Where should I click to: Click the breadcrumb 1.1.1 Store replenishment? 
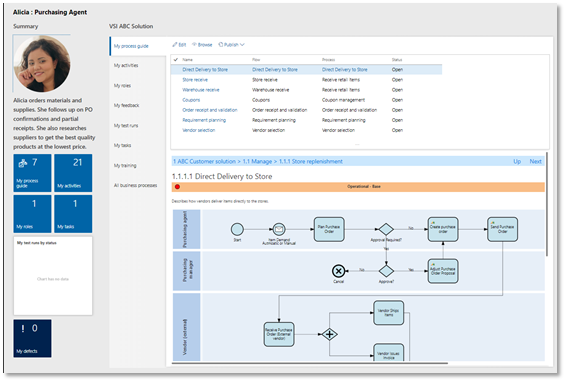[310, 161]
